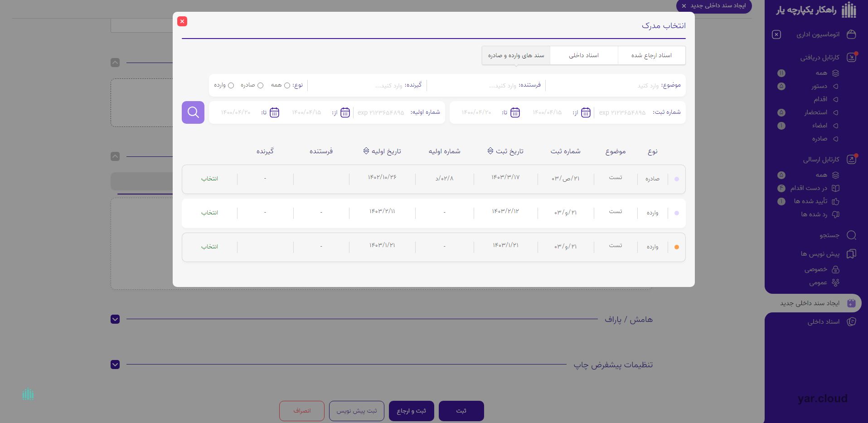The image size is (868, 423).
Task: Click the گیرنده input field
Action: pos(356,85)
